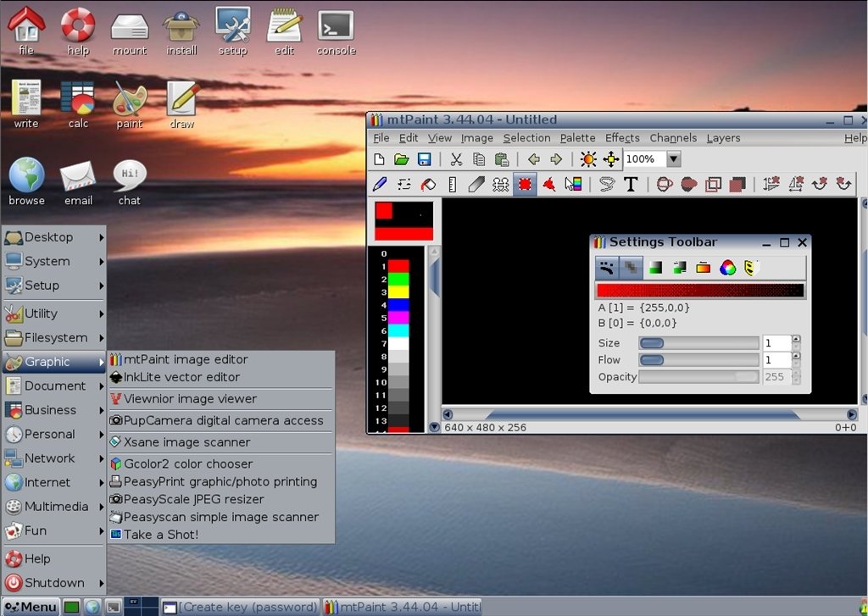
Task: Toggle Colour-Selective Mode in Settings Toolbar
Action: tap(703, 268)
